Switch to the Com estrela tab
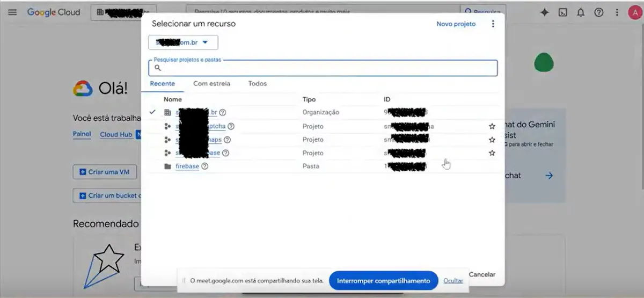 tap(211, 83)
